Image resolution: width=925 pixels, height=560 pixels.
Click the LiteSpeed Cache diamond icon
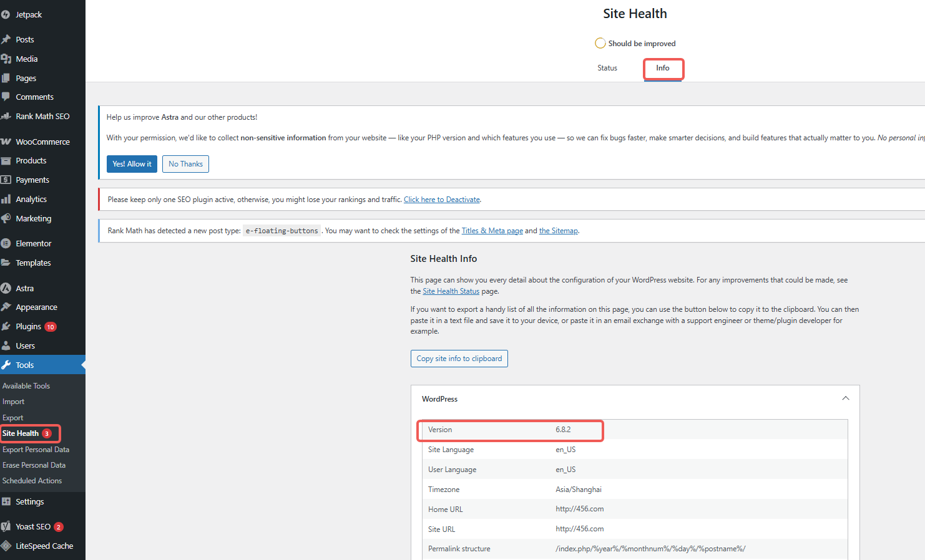click(x=6, y=546)
